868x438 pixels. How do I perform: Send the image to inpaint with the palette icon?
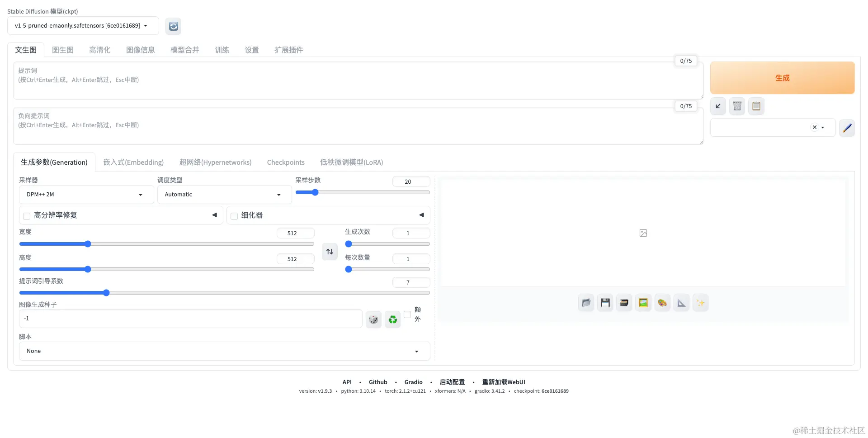pyautogui.click(x=662, y=303)
